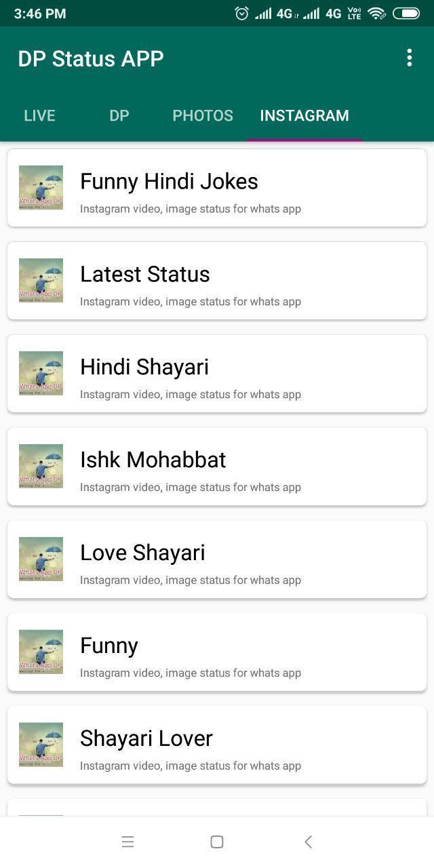Open the overflow menu in the app bar

click(409, 58)
